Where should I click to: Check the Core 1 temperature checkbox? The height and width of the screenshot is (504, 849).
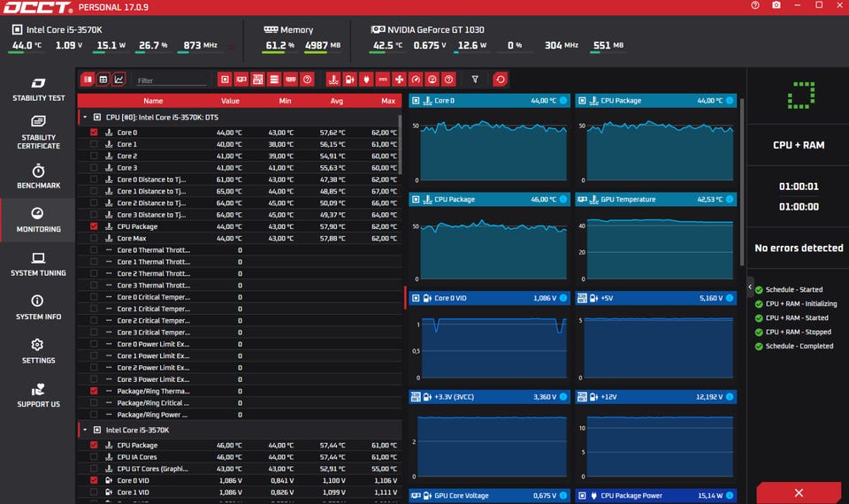(x=95, y=144)
